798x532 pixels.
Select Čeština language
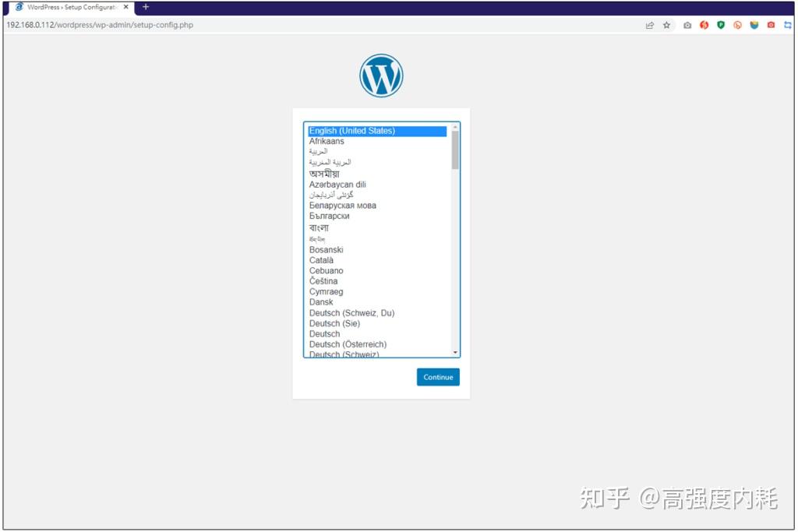click(x=377, y=280)
